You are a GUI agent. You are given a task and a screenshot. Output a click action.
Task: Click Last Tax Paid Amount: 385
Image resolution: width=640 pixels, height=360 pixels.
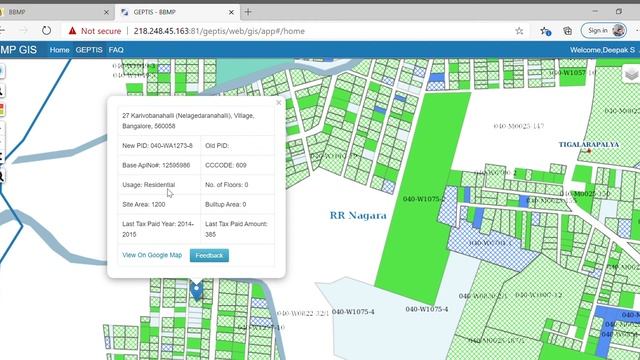pos(238,229)
